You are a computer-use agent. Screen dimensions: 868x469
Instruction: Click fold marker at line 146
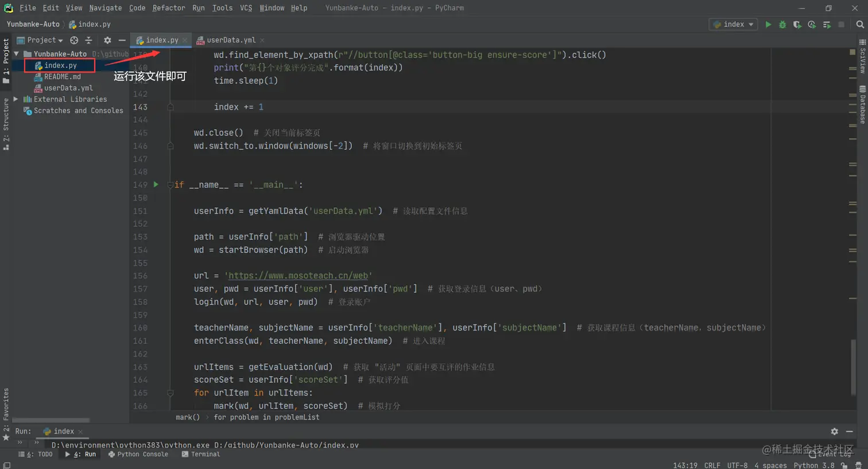pyautogui.click(x=170, y=146)
